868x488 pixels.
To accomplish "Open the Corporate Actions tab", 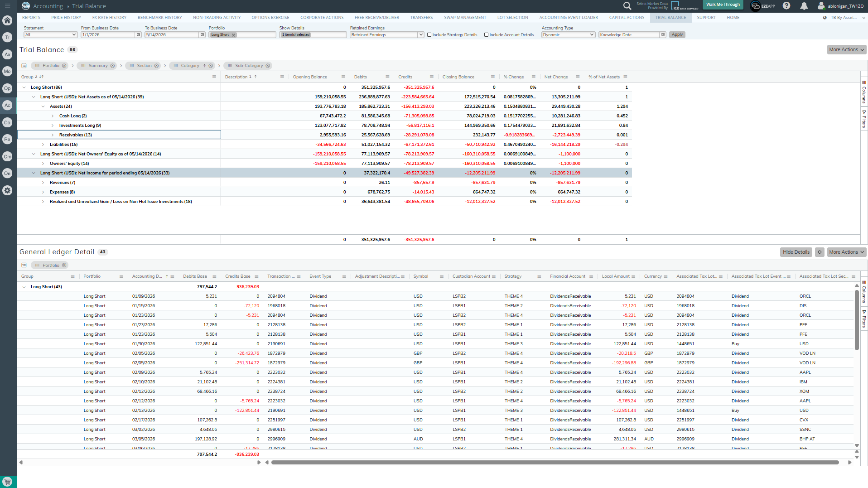I will [x=322, y=18].
